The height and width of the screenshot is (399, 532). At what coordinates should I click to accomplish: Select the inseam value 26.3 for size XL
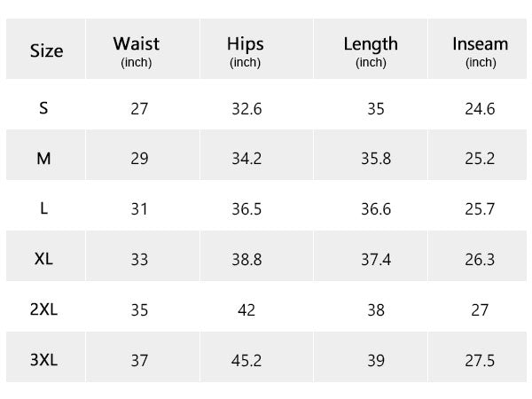pyautogui.click(x=479, y=261)
